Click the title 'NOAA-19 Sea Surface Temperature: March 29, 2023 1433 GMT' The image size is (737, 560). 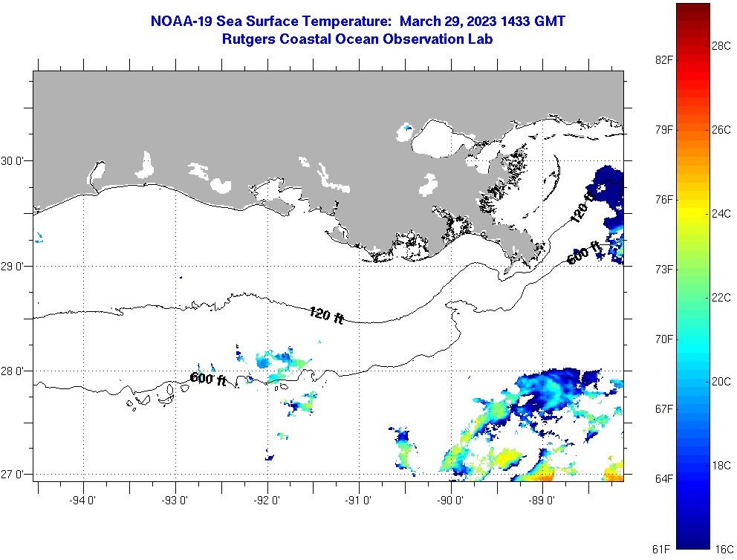(x=357, y=21)
